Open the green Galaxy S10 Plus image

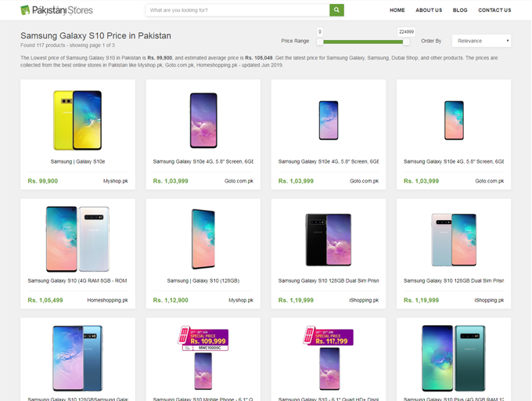click(x=454, y=358)
